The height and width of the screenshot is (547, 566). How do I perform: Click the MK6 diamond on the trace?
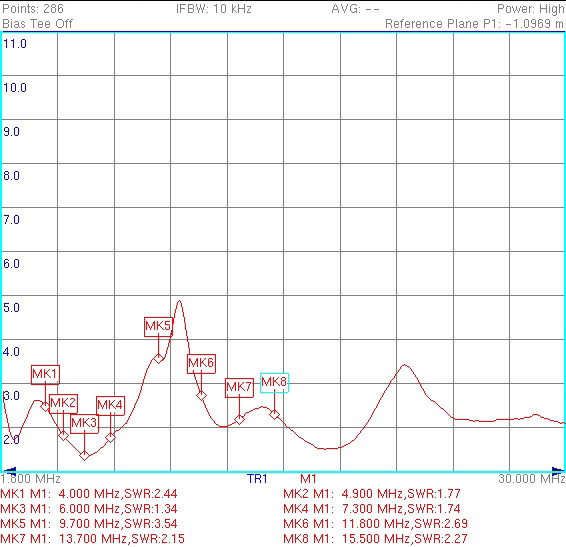click(x=201, y=396)
